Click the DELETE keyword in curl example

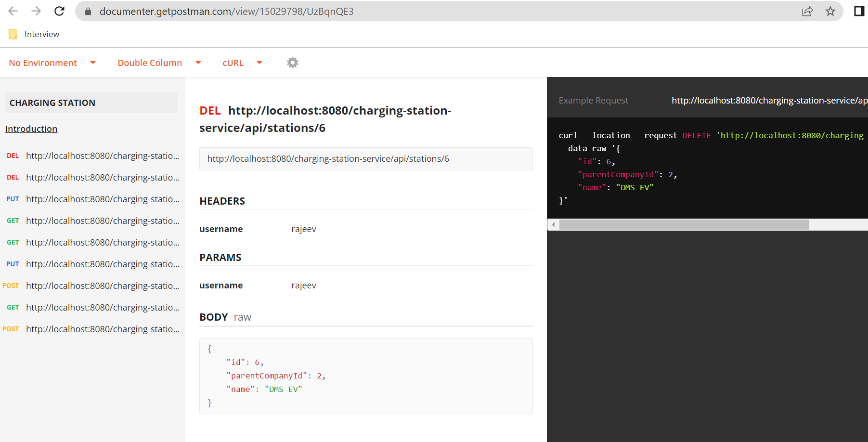pyautogui.click(x=696, y=136)
